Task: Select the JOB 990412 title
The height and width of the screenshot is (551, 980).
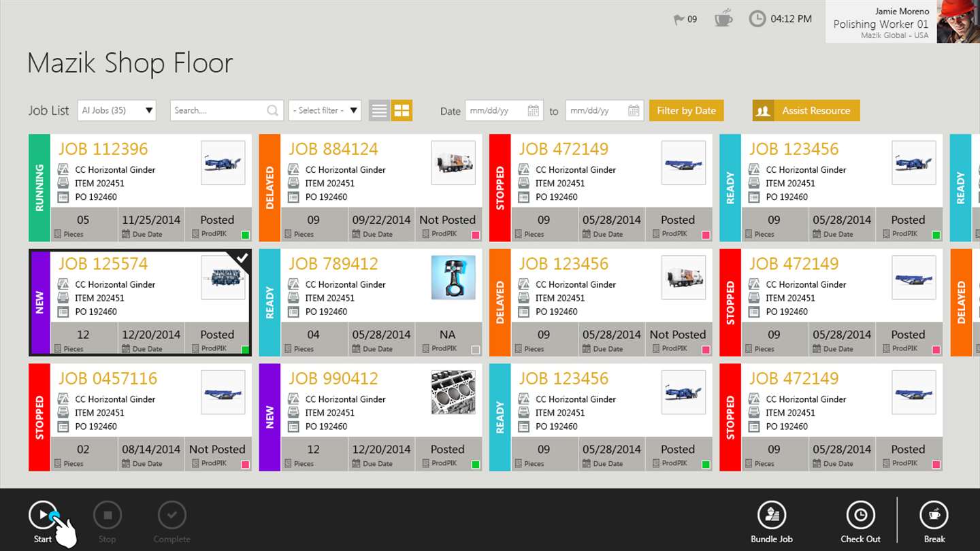Action: pos(333,379)
